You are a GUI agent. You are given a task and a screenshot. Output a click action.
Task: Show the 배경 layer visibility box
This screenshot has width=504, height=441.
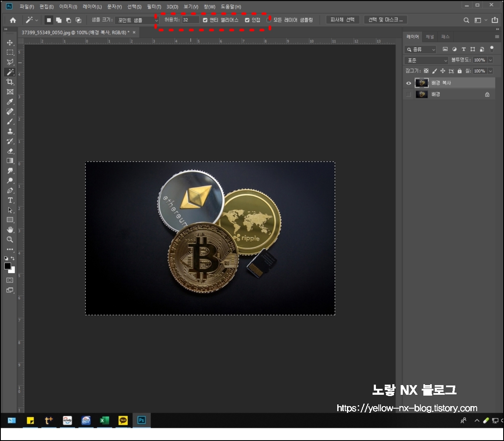coord(409,94)
